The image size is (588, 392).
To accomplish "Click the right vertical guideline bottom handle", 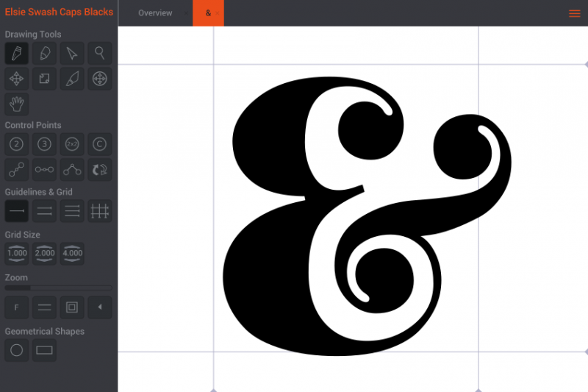I will [478, 390].
